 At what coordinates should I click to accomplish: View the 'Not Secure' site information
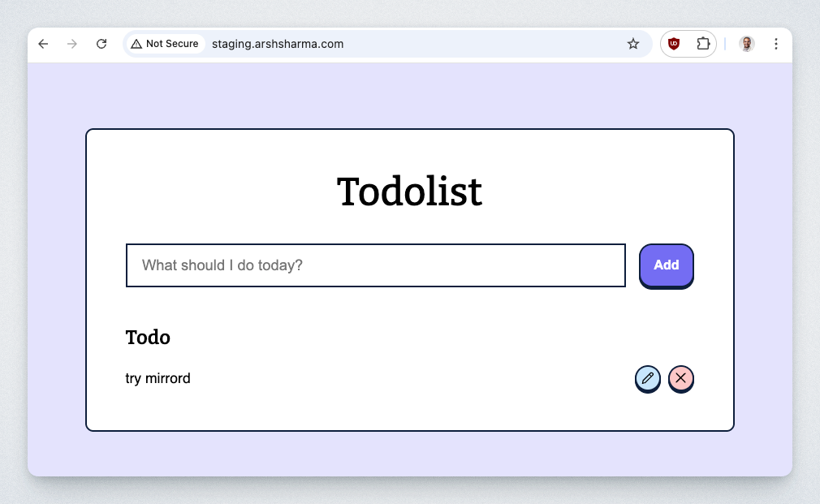(x=165, y=44)
